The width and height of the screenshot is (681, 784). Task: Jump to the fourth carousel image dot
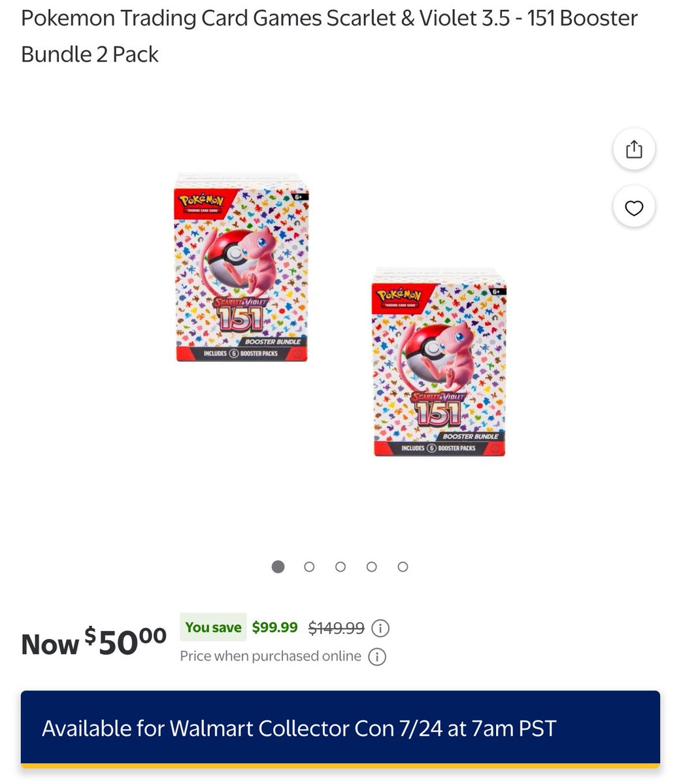[372, 566]
